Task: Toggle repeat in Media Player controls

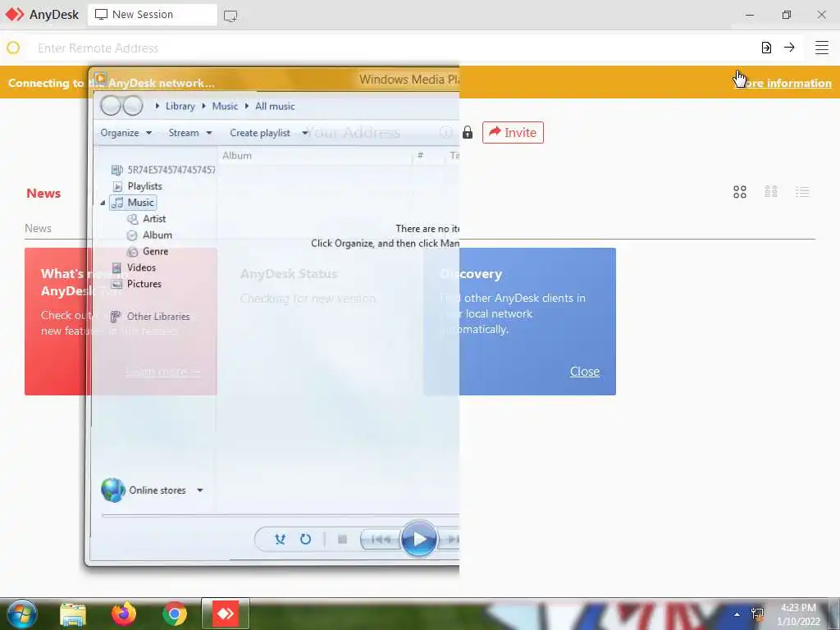Action: (x=305, y=539)
